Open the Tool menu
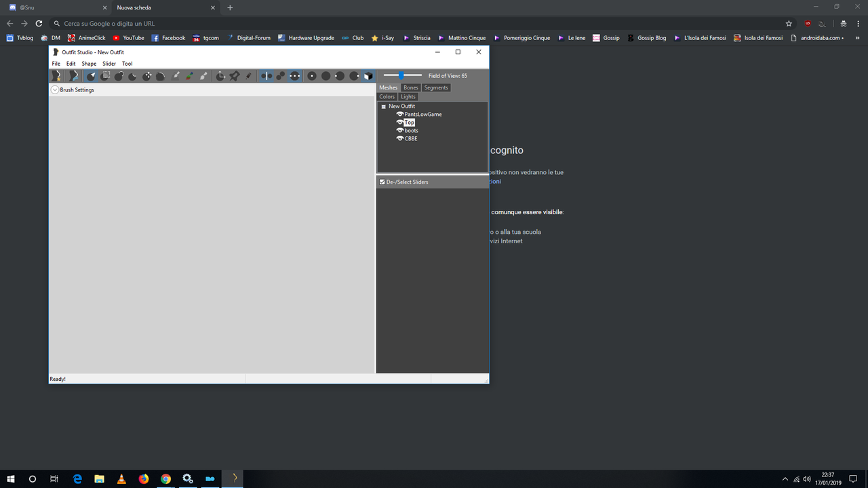Viewport: 868px width, 488px height. click(127, 64)
